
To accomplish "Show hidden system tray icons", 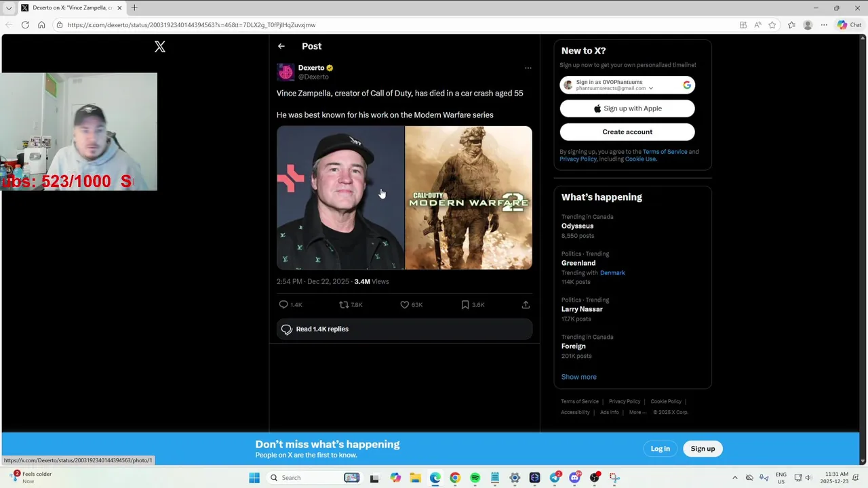I will (734, 478).
